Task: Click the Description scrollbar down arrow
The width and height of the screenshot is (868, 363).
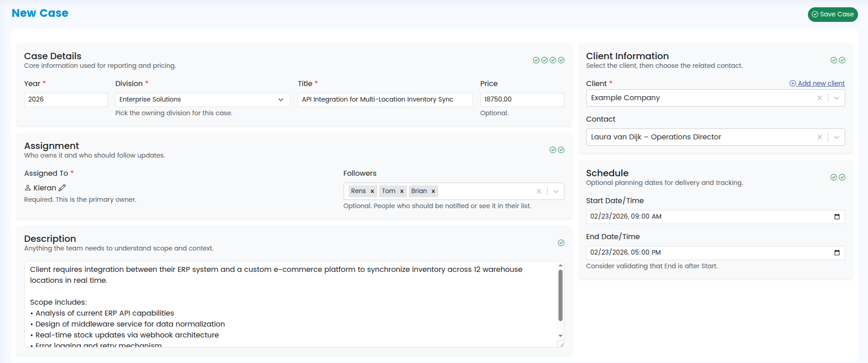Action: tap(560, 336)
